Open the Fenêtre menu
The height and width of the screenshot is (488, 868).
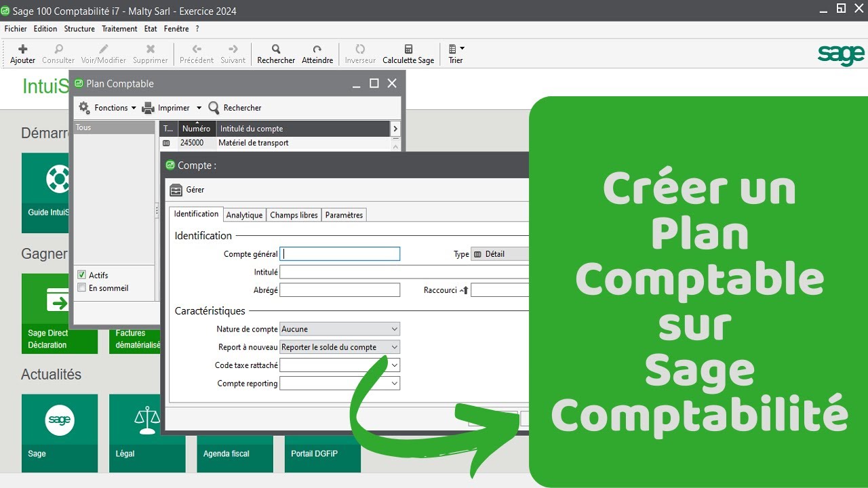(x=176, y=29)
